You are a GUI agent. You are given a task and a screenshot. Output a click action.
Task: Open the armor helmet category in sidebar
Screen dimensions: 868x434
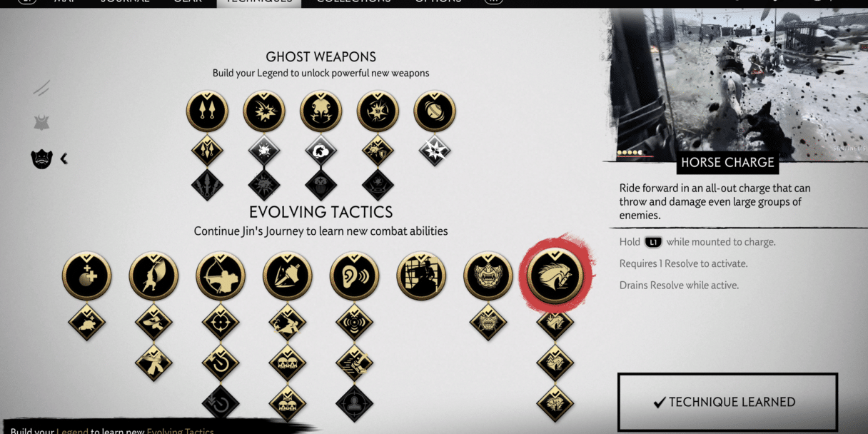tap(41, 123)
